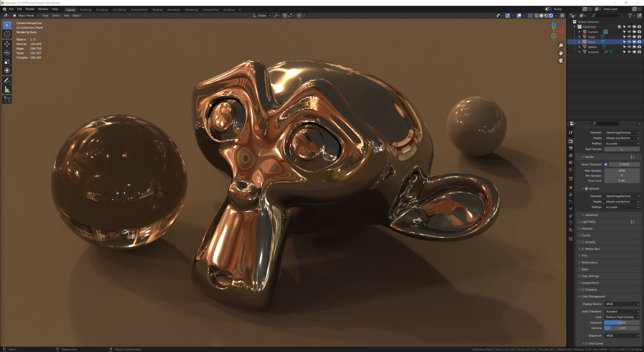Open the Tool properties tab
644x352 pixels.
(x=571, y=132)
